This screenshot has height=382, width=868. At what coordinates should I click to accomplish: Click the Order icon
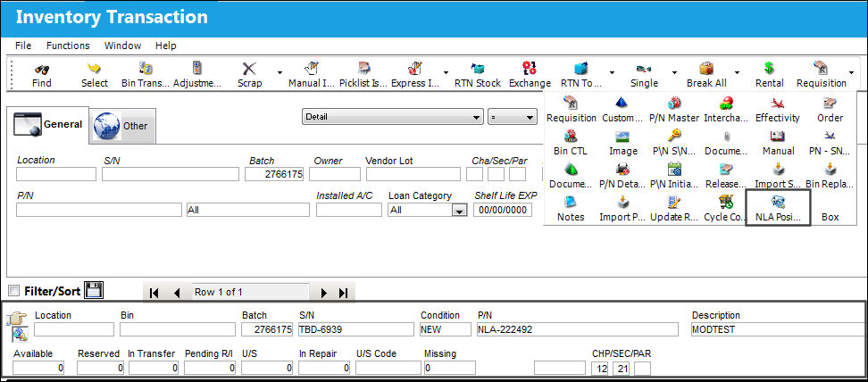click(x=830, y=103)
